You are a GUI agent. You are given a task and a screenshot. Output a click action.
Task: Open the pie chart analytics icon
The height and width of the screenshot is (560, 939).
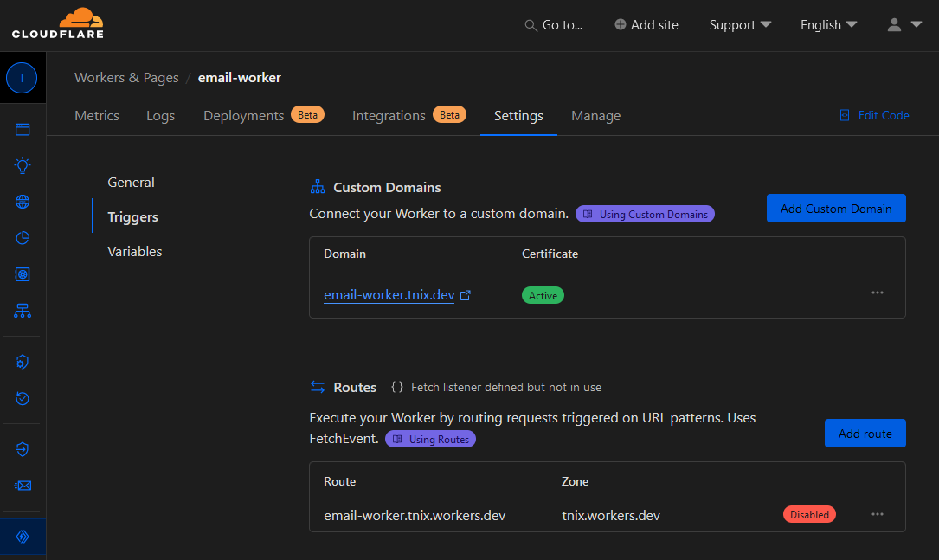click(23, 238)
